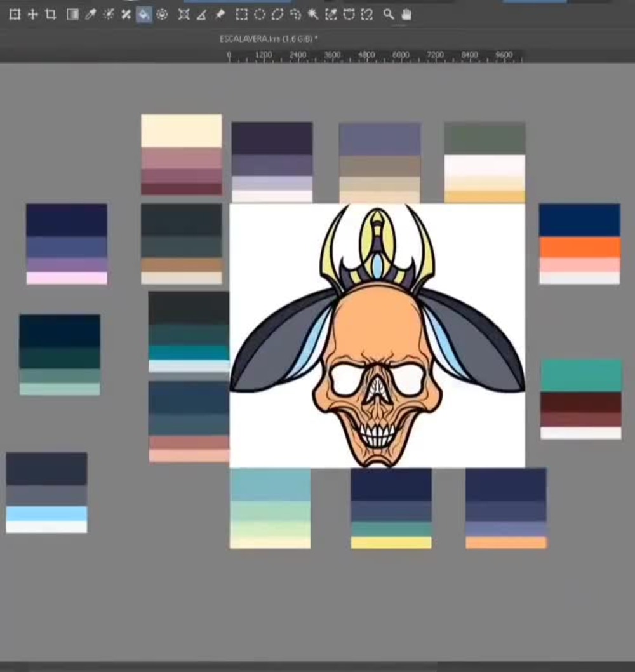This screenshot has height=672, width=635.
Task: Select the Gradient tool
Action: 72,14
